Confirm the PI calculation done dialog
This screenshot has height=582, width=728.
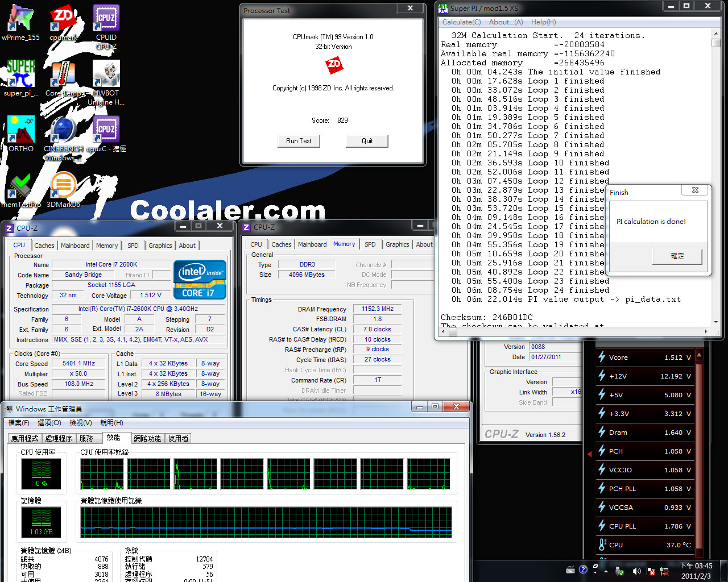677,256
